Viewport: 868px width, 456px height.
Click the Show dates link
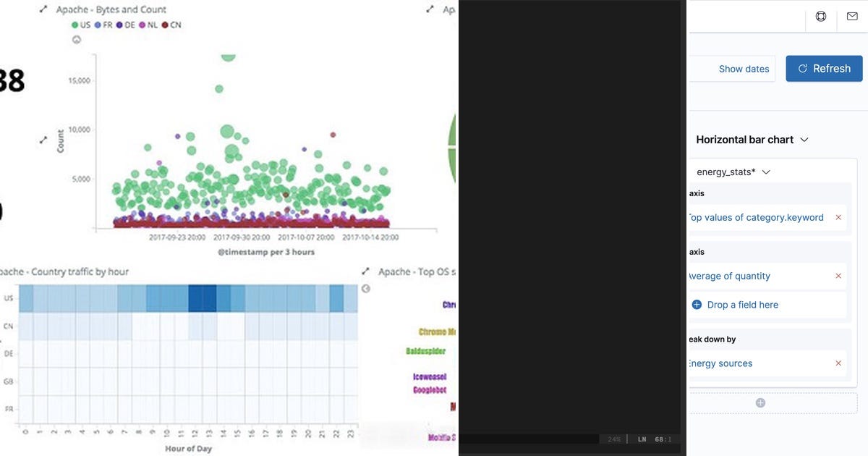[744, 68]
